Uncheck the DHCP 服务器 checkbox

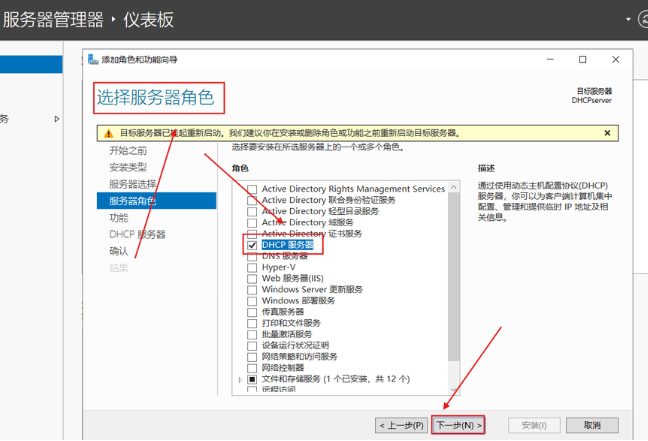(252, 244)
